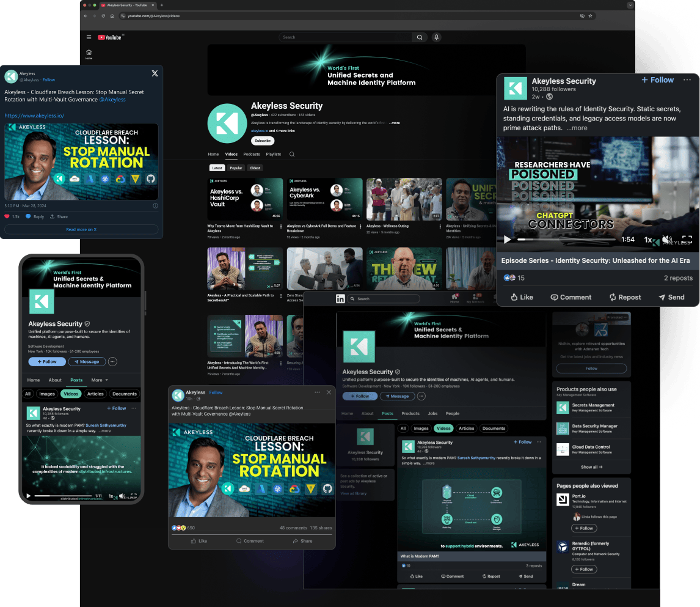
Task: Expand YouTube channel description more link
Action: pyautogui.click(x=394, y=123)
